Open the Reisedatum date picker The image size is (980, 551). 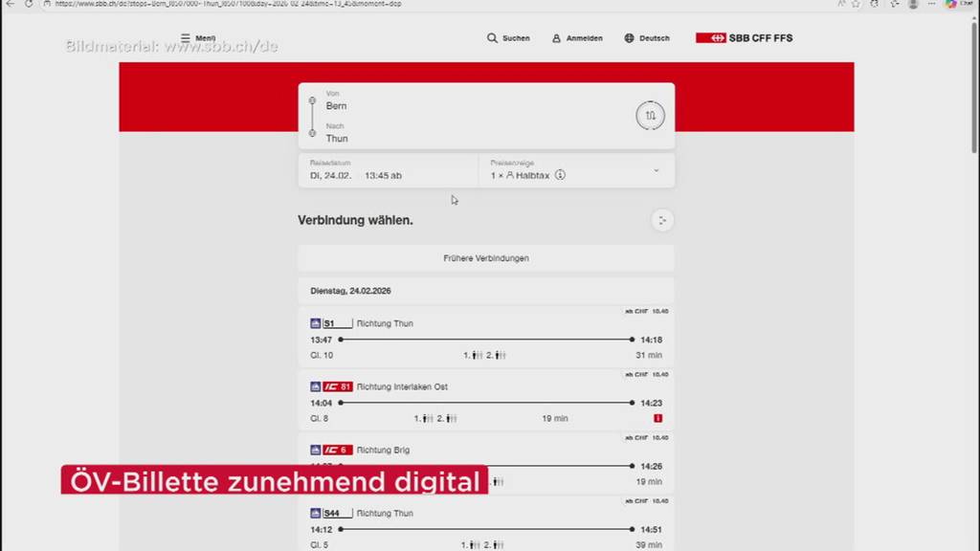pyautogui.click(x=331, y=176)
